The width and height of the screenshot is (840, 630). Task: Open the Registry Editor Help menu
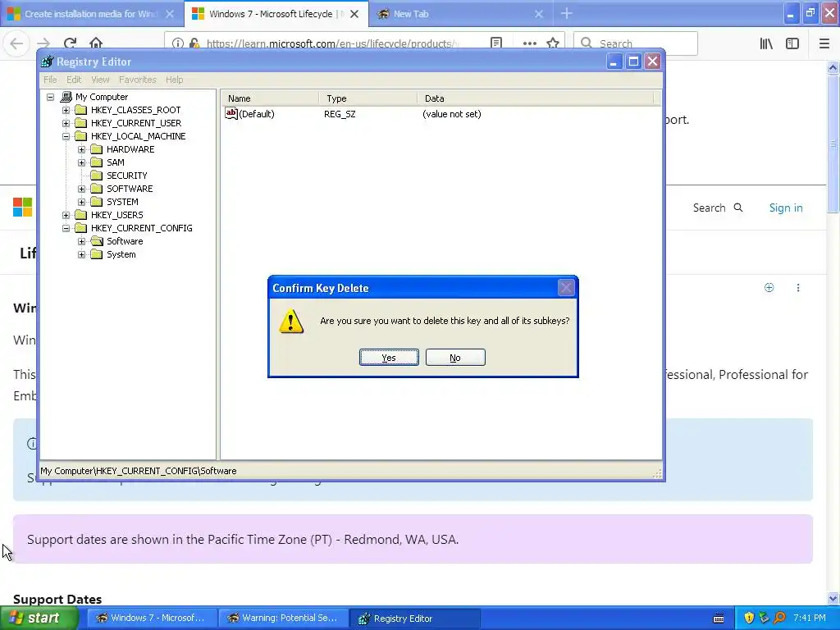(x=174, y=80)
